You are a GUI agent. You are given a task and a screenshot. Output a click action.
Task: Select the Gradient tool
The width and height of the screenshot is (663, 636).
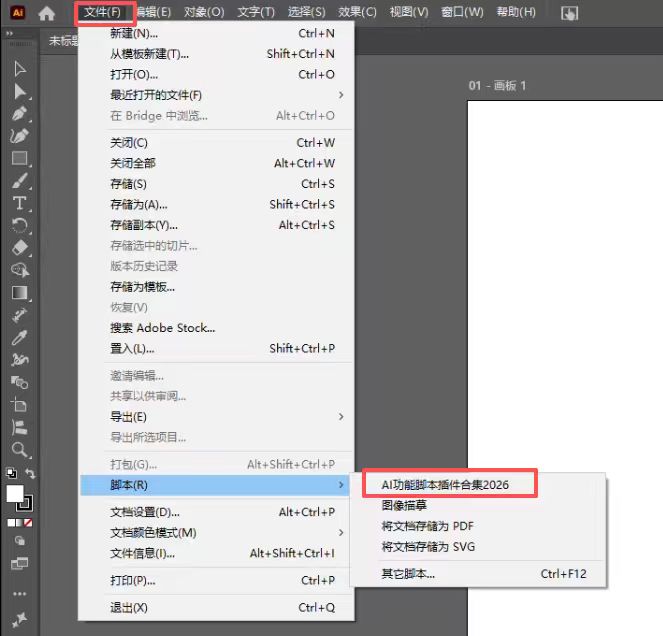coord(20,293)
